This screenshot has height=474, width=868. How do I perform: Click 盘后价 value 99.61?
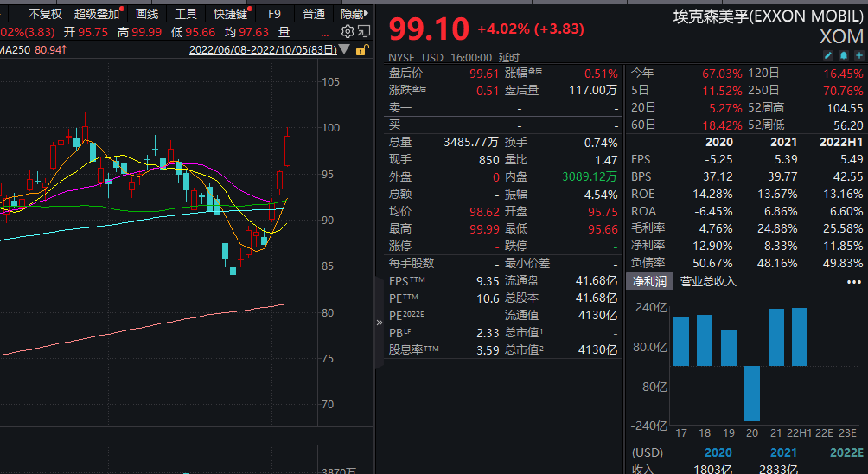click(485, 74)
